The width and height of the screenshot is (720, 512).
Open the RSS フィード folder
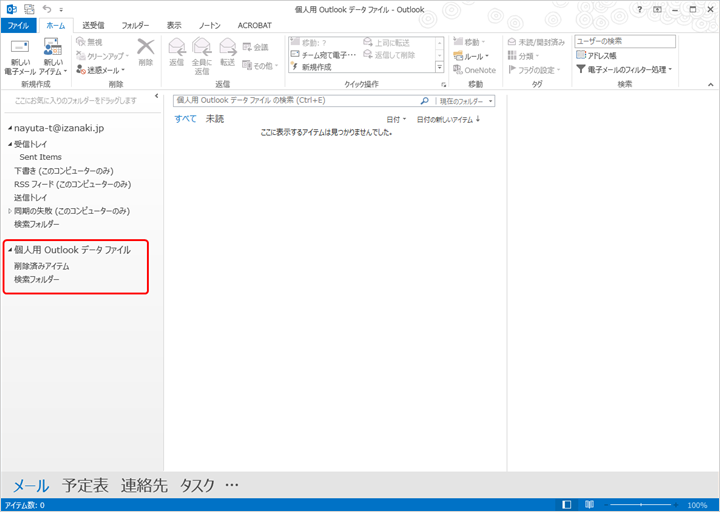(x=73, y=184)
